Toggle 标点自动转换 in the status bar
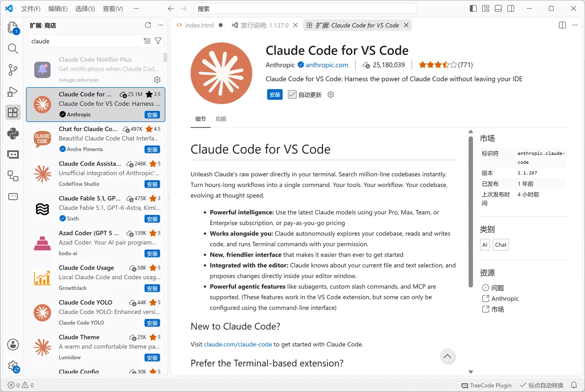585x392 pixels. [x=542, y=385]
